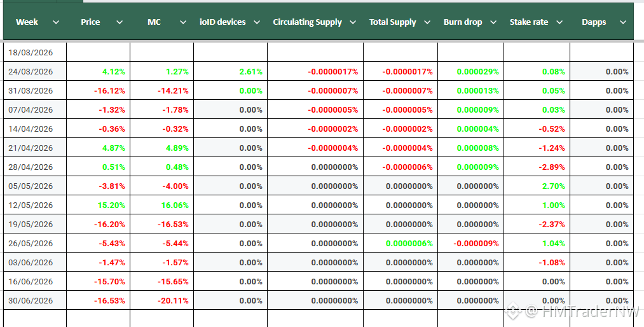Click the date cell 12/05/2026
This screenshot has height=327, width=644.
tap(35, 205)
